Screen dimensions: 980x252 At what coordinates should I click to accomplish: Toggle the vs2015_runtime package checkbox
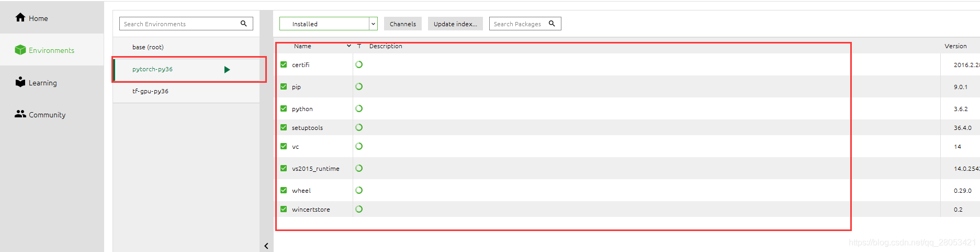coord(284,168)
